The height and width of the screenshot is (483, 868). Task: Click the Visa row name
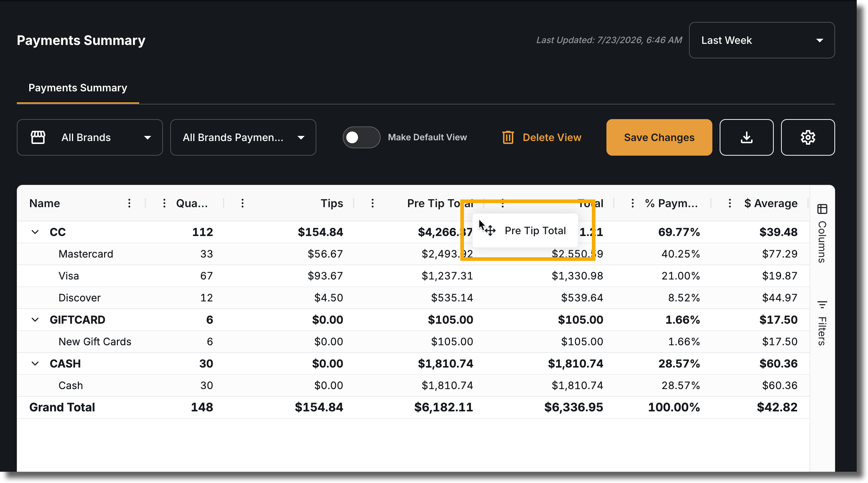click(69, 276)
